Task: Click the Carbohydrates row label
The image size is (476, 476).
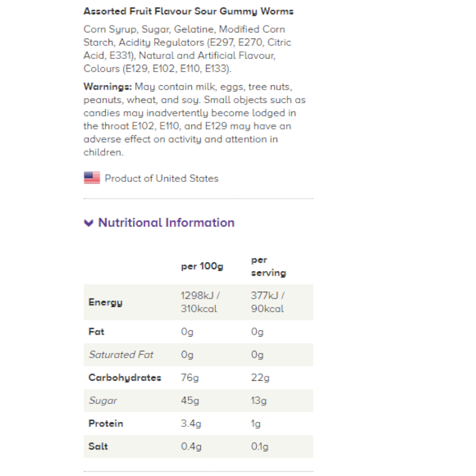Action: click(125, 377)
